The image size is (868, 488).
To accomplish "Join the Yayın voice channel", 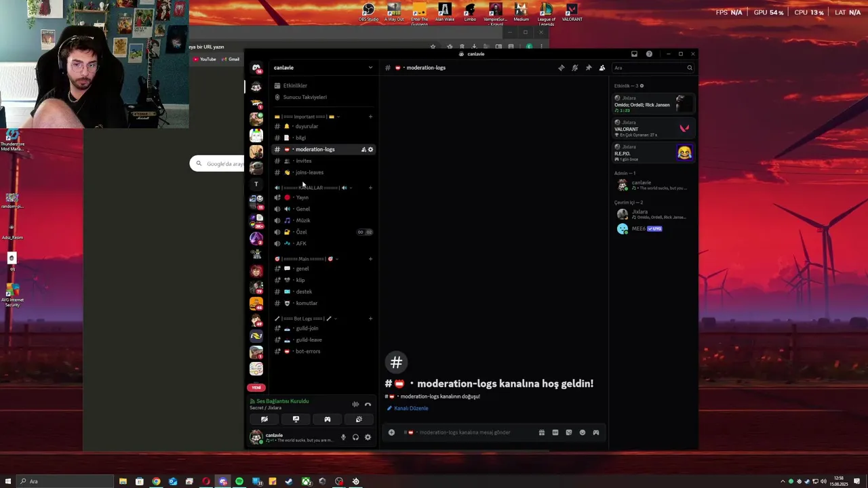I will (x=323, y=197).
